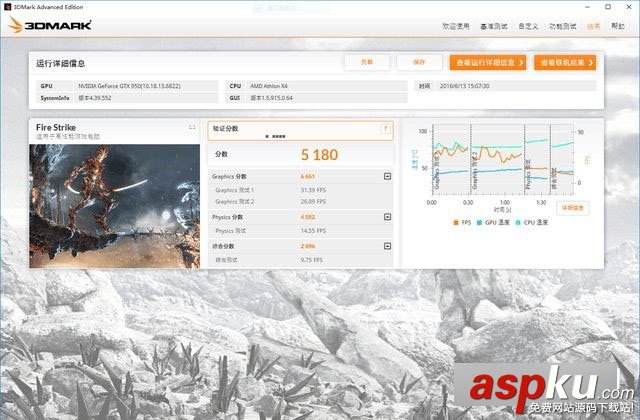
Task: Open the 功能测试 tab
Action: coord(562,26)
